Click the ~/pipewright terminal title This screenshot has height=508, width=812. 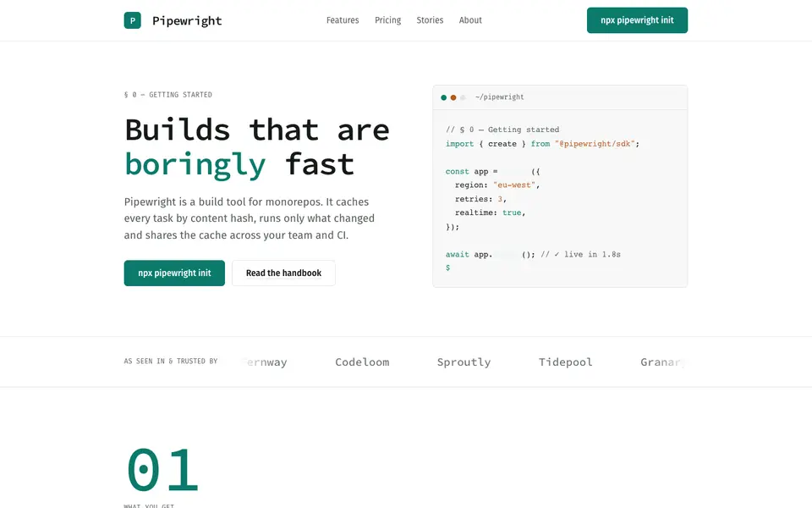coord(499,97)
